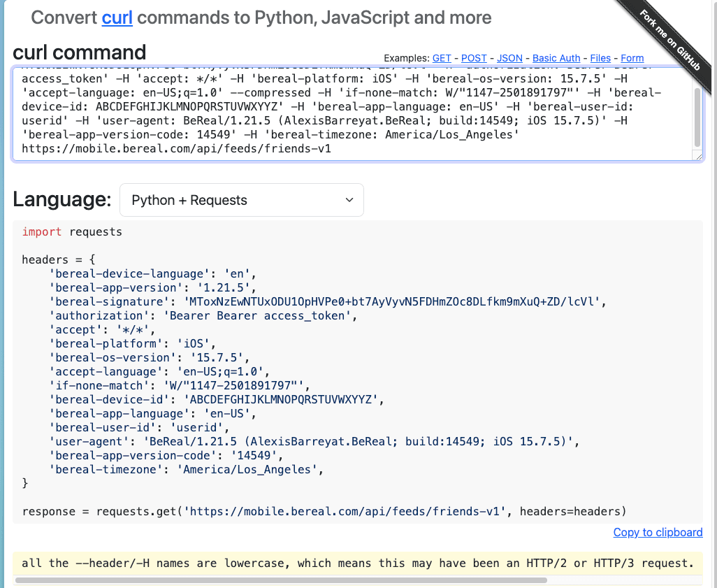The image size is (717, 588).
Task: Load the Form example
Action: coord(632,58)
